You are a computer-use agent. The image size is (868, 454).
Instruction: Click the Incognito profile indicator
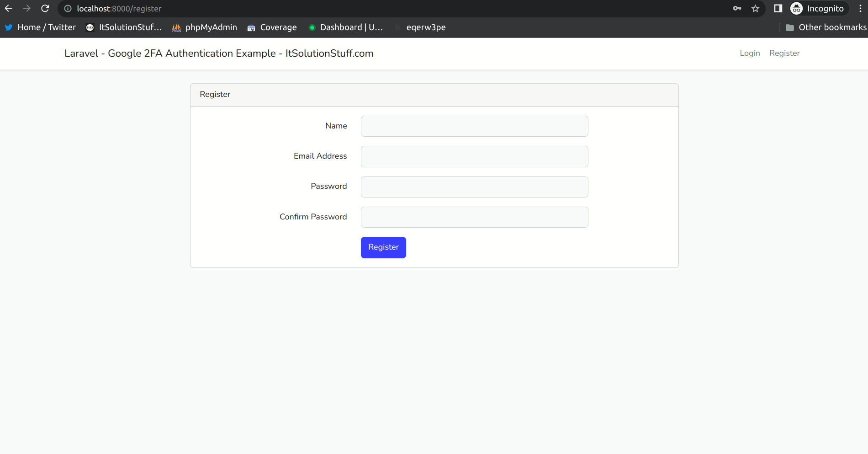point(818,9)
